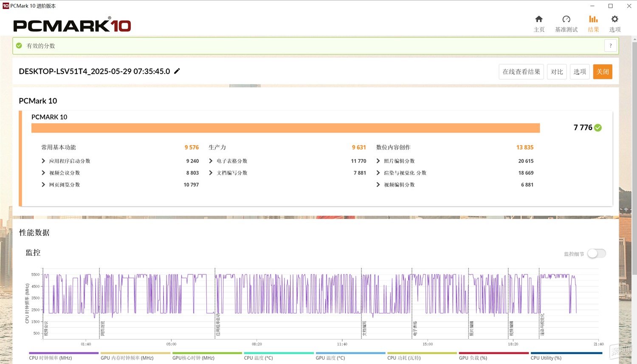This screenshot has height=364, width=637.
Task: Expand 文档编写分数 row
Action: point(211,173)
